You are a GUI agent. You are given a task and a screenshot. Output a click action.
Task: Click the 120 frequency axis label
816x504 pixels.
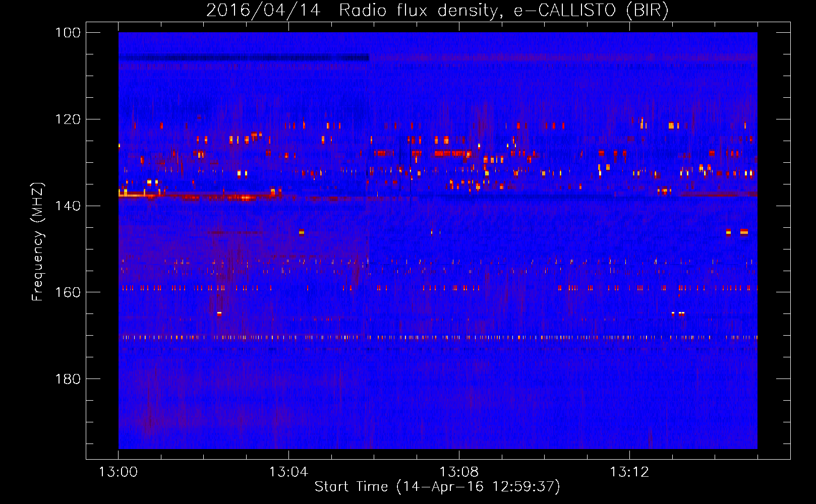tap(68, 119)
